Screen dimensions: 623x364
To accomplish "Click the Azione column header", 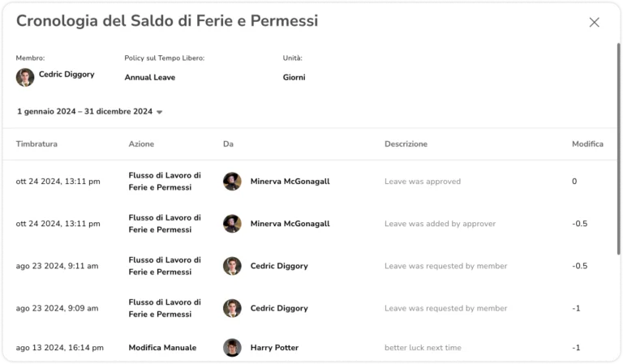I will [141, 144].
